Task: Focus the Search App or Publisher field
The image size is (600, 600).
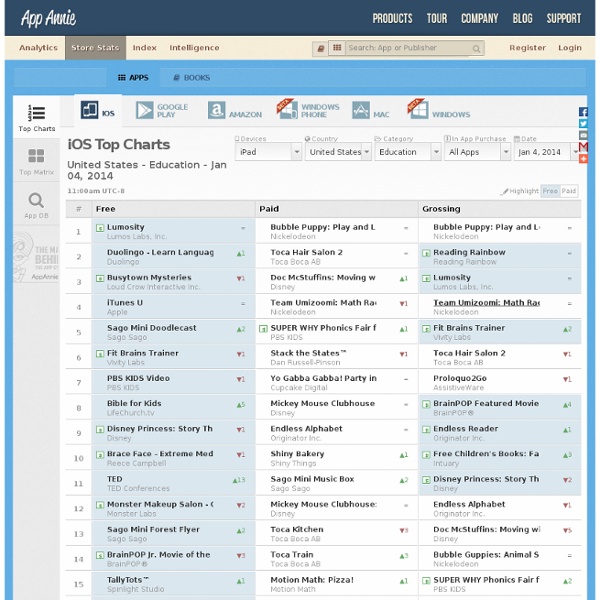Action: (409, 48)
